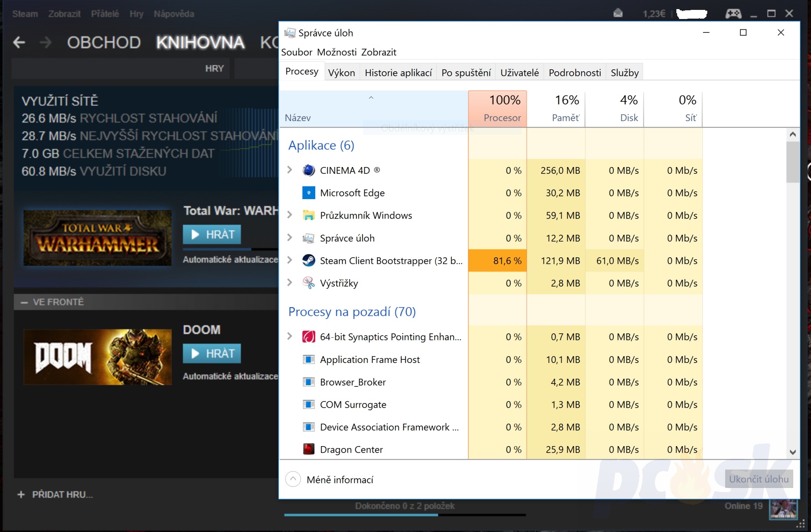Viewport: 811px width, 532px height.
Task: Switch to the Uživatelé tab
Action: click(520, 72)
